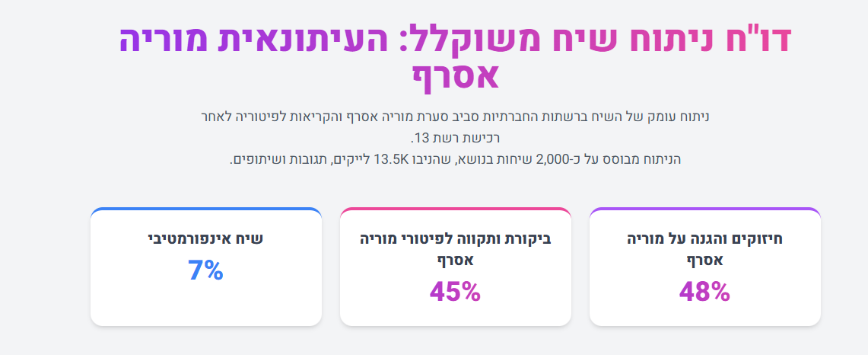Click the pink top border of the 45% card
Screen dimensions: 868x355
point(455,209)
